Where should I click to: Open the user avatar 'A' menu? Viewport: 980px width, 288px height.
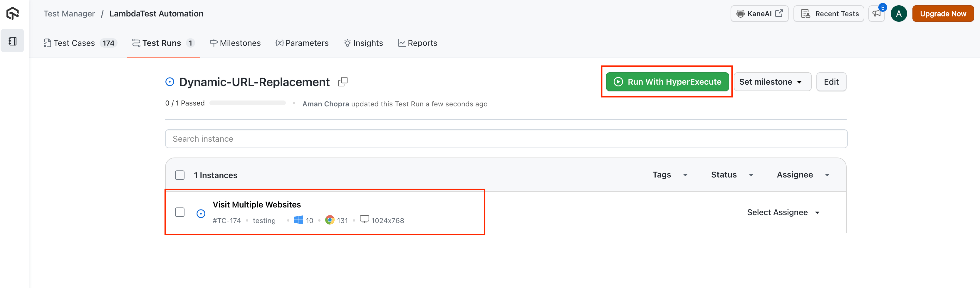(899, 14)
